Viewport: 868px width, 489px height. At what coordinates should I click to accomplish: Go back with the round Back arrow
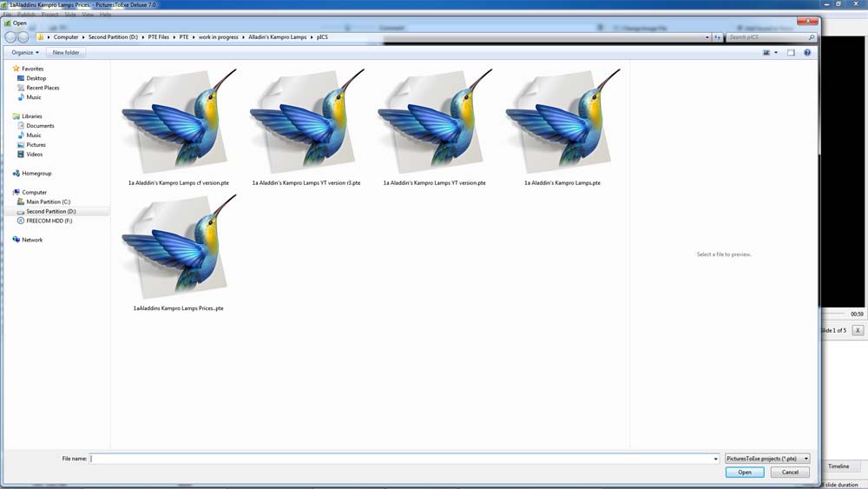[x=10, y=37]
